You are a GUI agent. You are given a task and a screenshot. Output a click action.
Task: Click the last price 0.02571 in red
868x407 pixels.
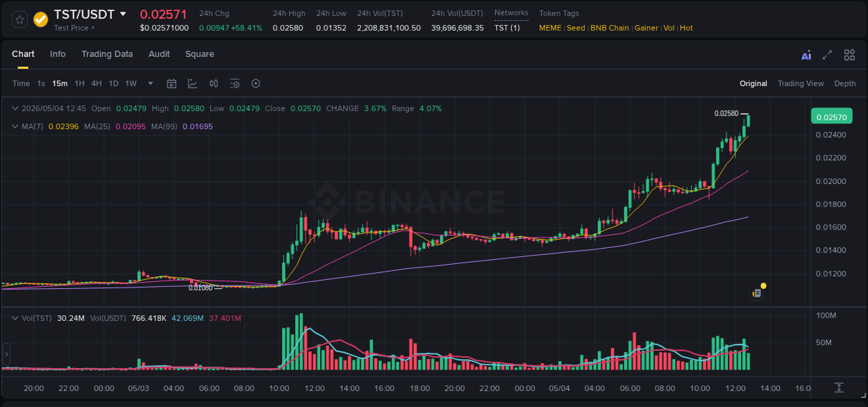[163, 14]
